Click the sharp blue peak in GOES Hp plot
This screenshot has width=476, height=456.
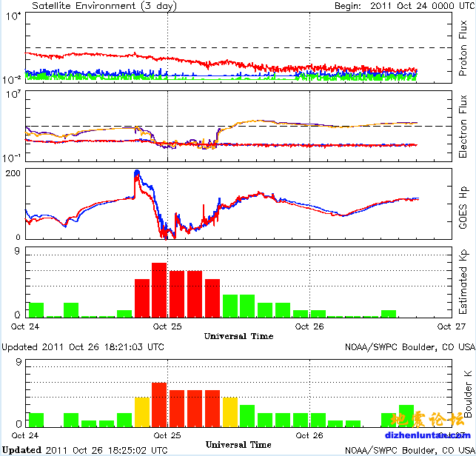[137, 175]
